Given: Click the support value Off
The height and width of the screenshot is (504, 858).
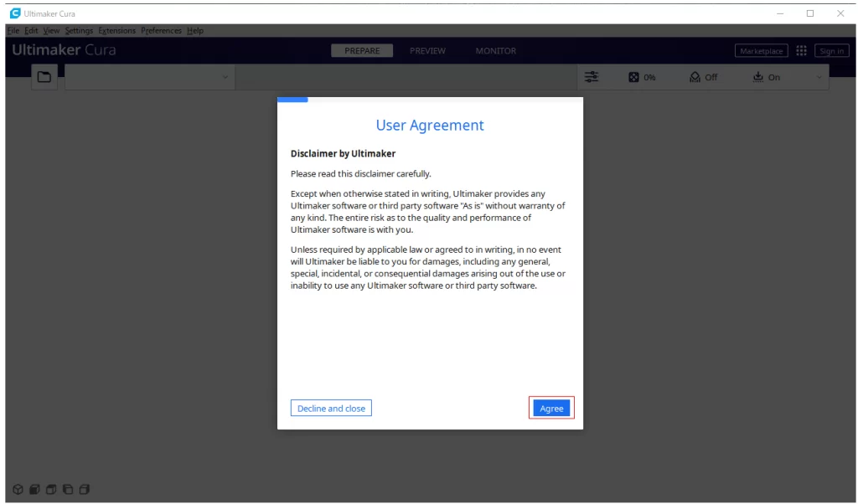Looking at the screenshot, I should [711, 78].
